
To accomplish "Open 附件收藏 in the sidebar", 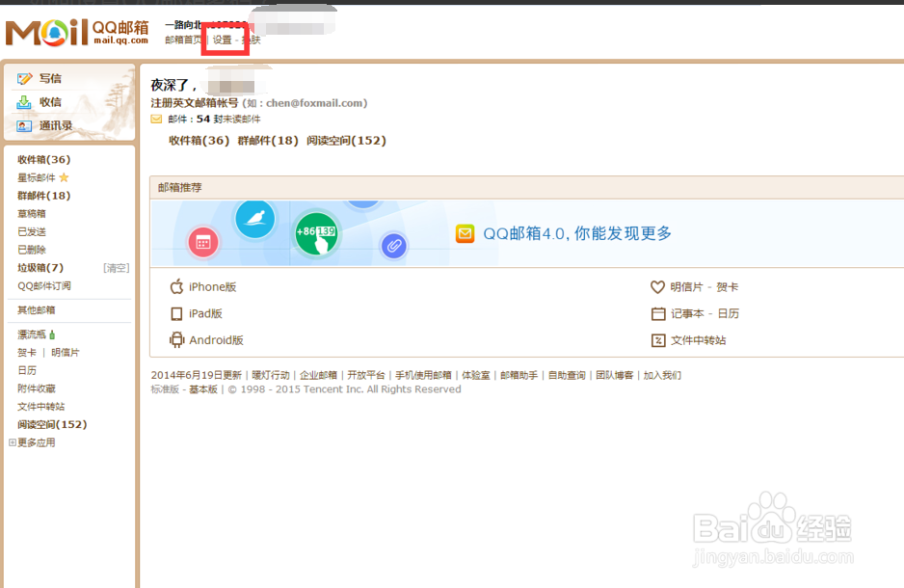I will [37, 388].
